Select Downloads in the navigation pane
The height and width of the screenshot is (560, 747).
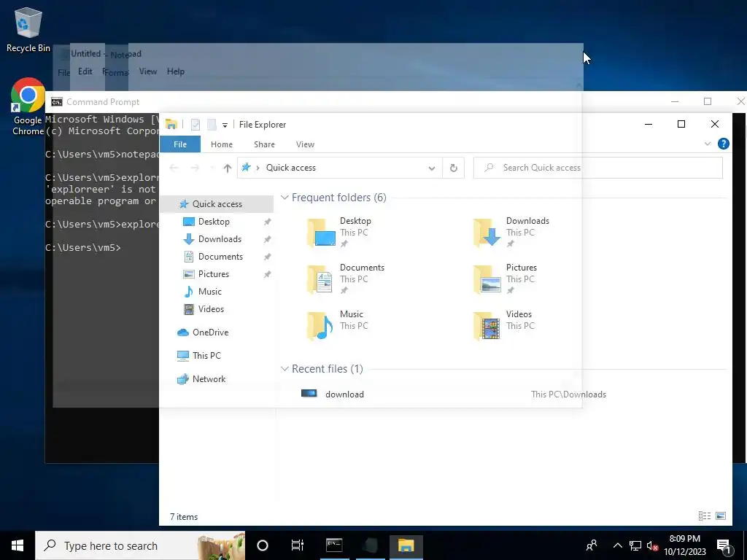[220, 239]
